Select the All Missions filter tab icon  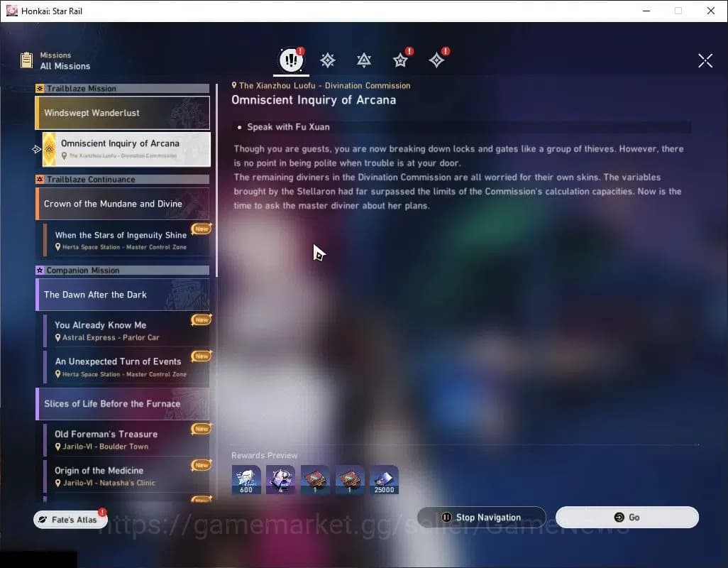click(x=291, y=60)
